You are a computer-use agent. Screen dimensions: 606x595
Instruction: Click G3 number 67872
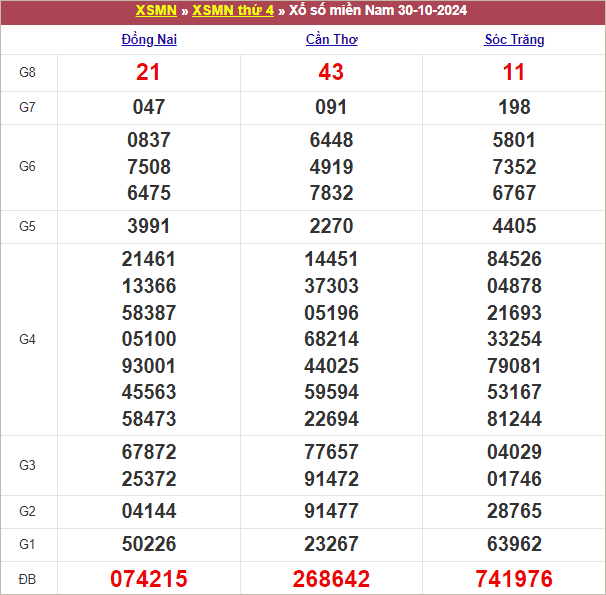pyautogui.click(x=149, y=452)
